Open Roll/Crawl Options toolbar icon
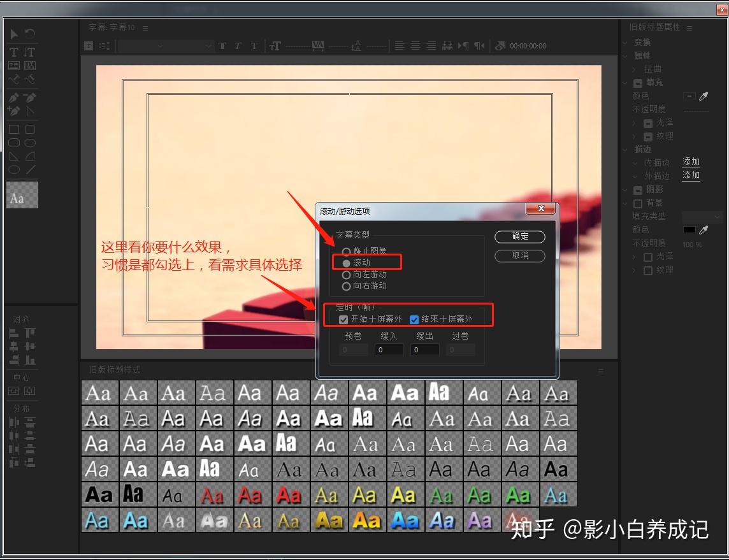This screenshot has height=560, width=729. (x=105, y=45)
